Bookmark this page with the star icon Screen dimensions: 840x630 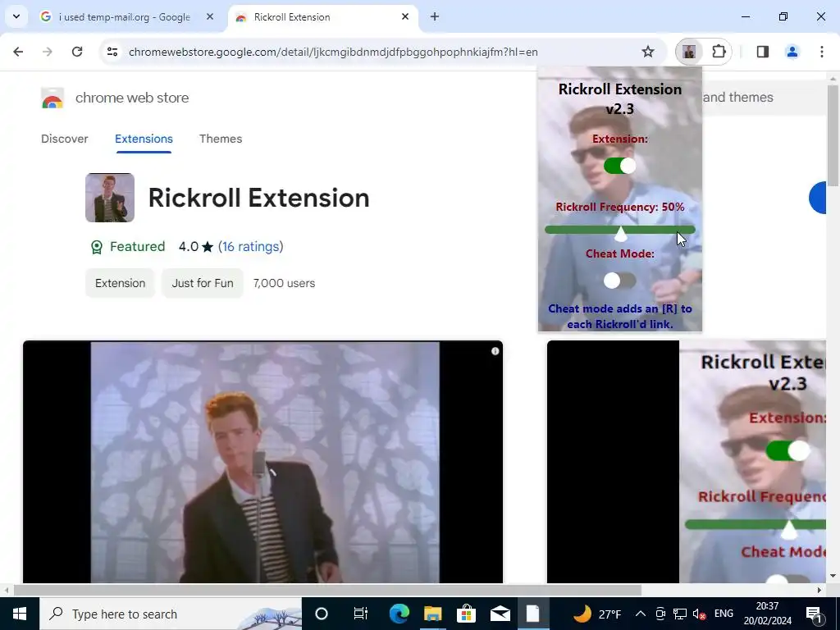pyautogui.click(x=648, y=52)
